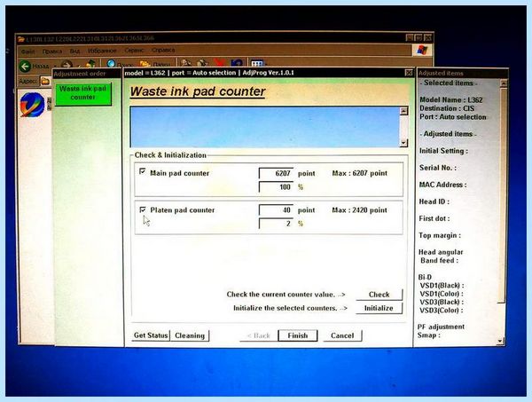Click the Model Name : L362 text

pyautogui.click(x=451, y=99)
